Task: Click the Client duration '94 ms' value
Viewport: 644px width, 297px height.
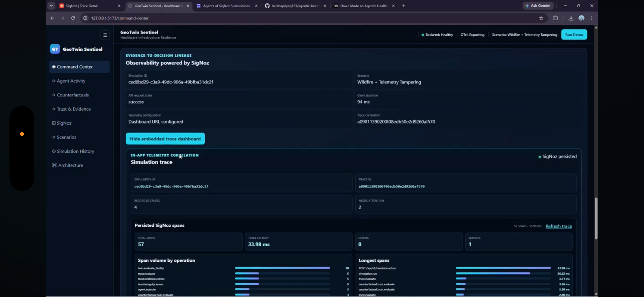Action: (x=363, y=102)
